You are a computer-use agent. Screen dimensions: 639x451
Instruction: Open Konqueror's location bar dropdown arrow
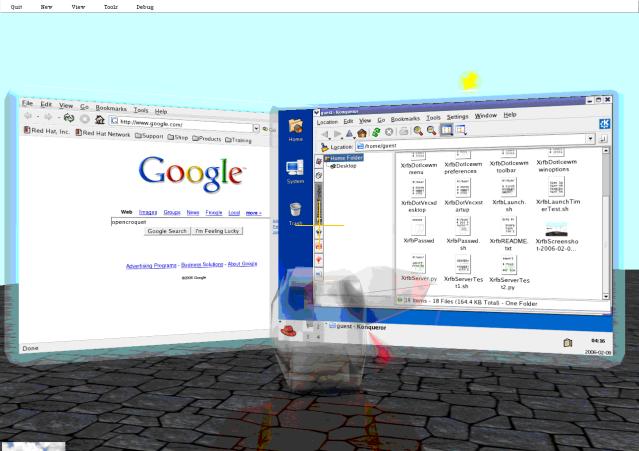click(x=590, y=139)
